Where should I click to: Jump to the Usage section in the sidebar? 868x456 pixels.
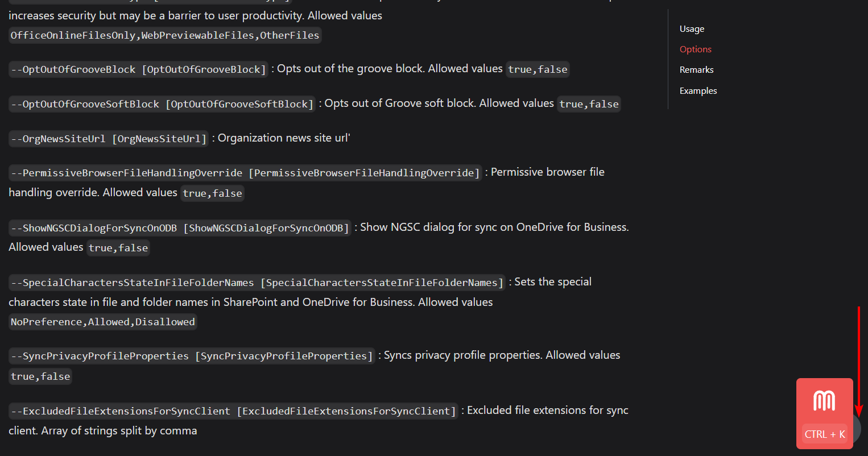pyautogui.click(x=691, y=28)
